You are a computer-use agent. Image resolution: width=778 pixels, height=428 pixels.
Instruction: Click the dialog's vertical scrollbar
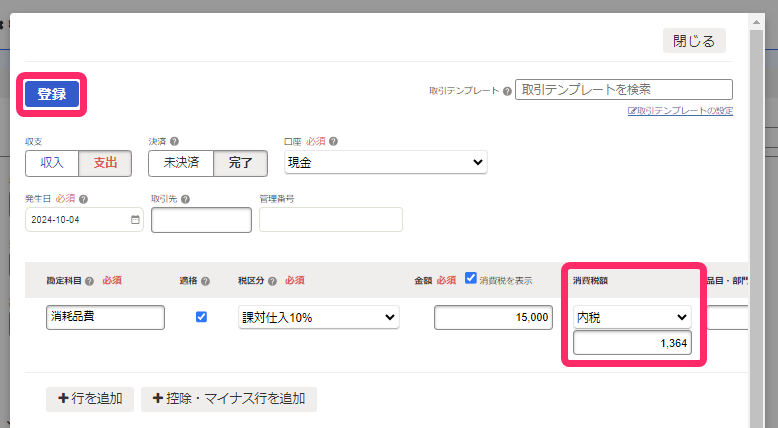tap(756, 228)
